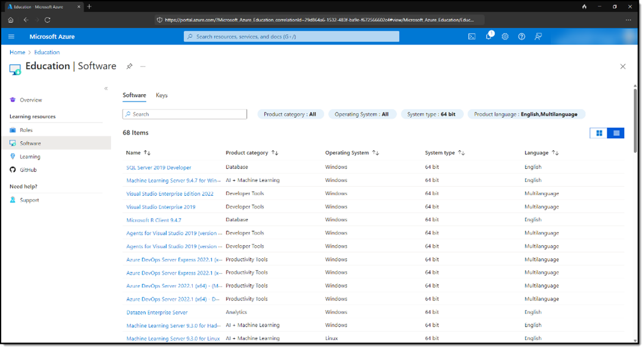This screenshot has width=644, height=349.
Task: Collapse the left sidebar menu
Action: click(106, 88)
